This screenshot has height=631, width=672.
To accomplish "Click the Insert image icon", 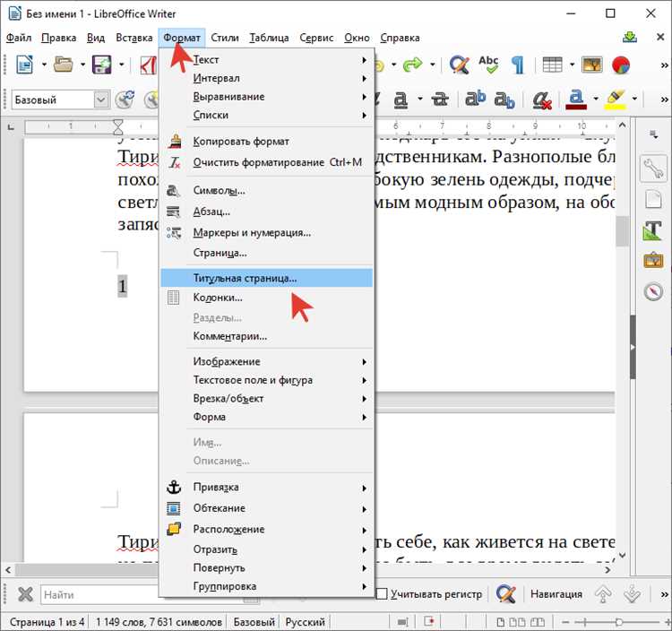I will click(x=592, y=65).
